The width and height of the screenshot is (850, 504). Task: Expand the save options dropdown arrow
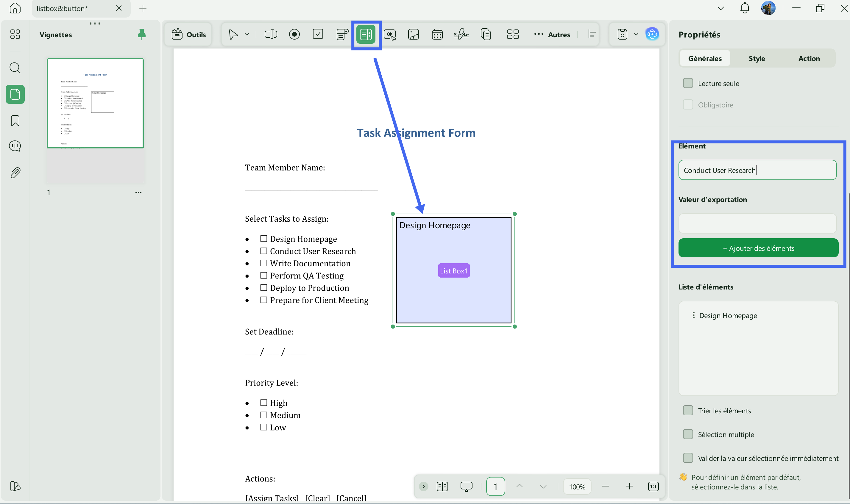pyautogui.click(x=636, y=34)
